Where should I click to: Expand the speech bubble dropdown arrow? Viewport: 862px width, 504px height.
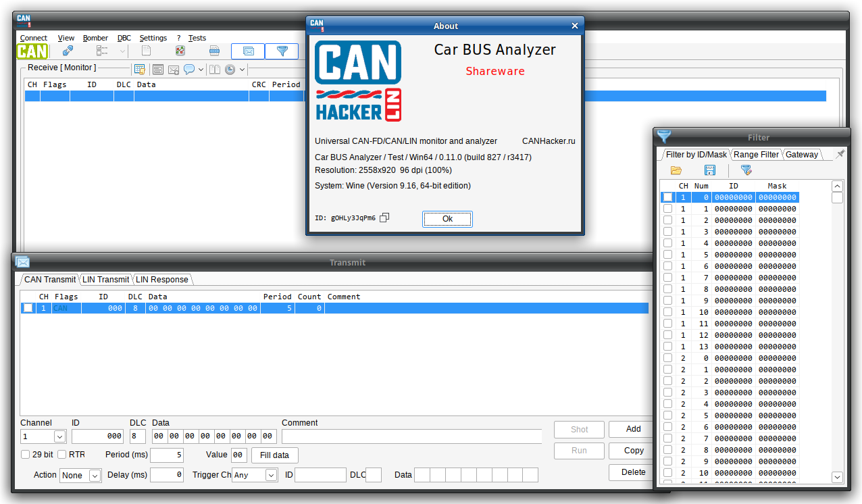[x=201, y=69]
